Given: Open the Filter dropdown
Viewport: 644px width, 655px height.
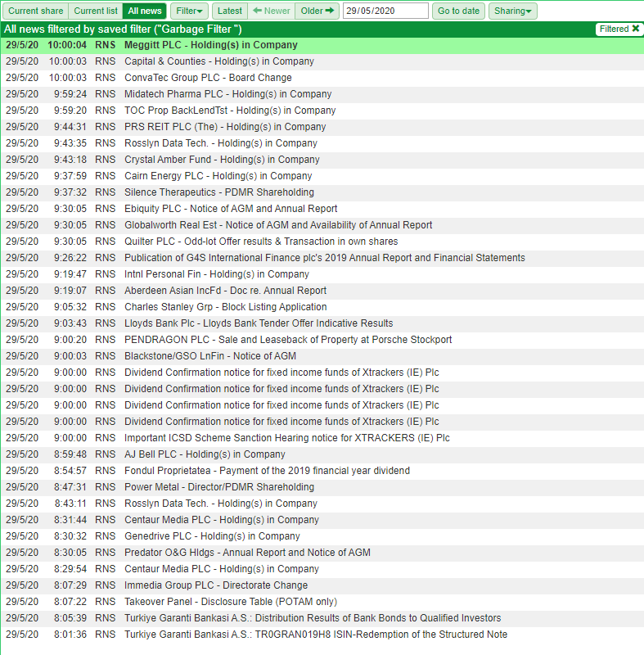Looking at the screenshot, I should click(x=189, y=11).
